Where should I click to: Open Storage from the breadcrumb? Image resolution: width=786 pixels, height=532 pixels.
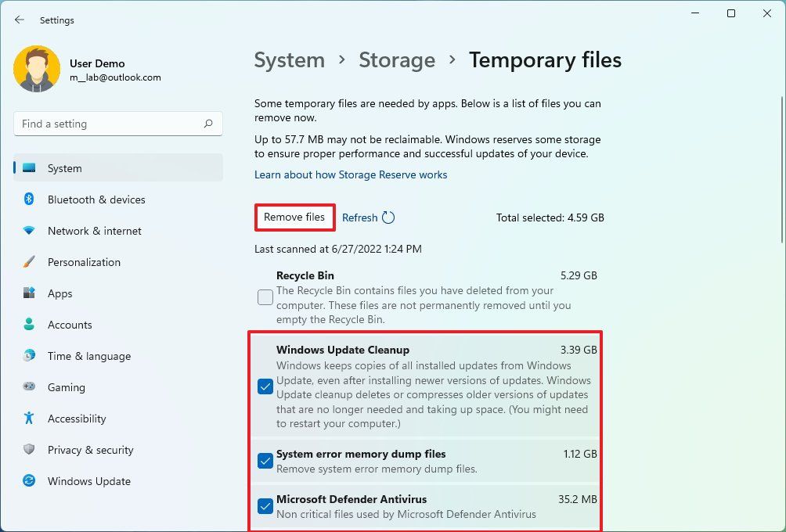click(397, 59)
